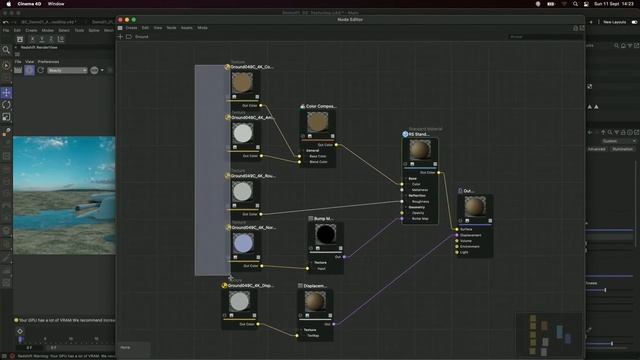Click the folder icon beside Ground path
640x360 pixels.
point(129,37)
